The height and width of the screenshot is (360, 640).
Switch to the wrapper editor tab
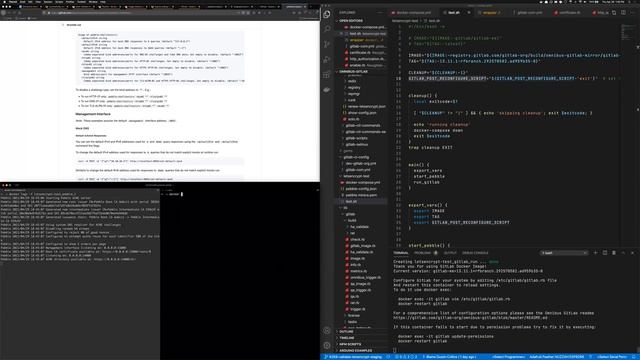tap(492, 13)
